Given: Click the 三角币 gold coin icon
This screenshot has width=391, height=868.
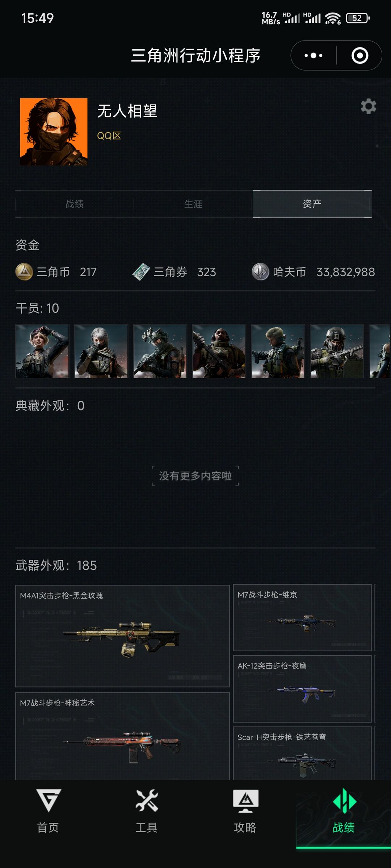Looking at the screenshot, I should point(24,272).
